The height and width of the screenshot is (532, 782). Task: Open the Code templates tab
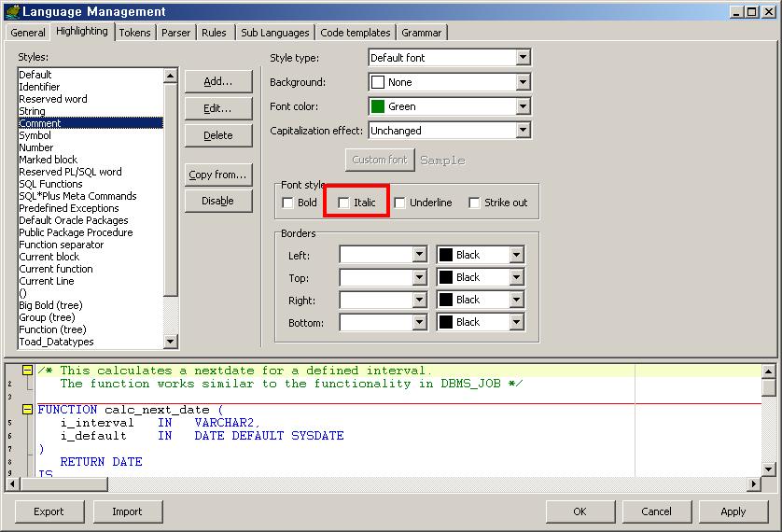point(355,33)
